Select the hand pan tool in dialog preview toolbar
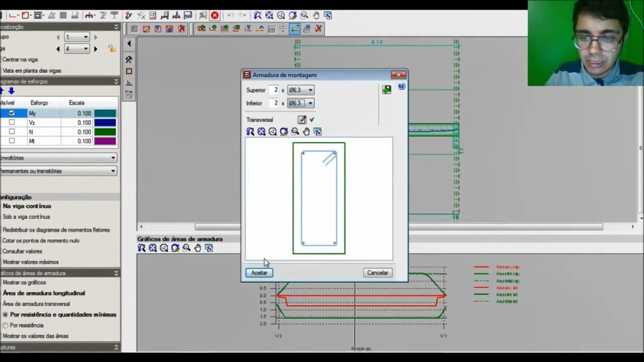This screenshot has width=644, height=362. coord(306,132)
